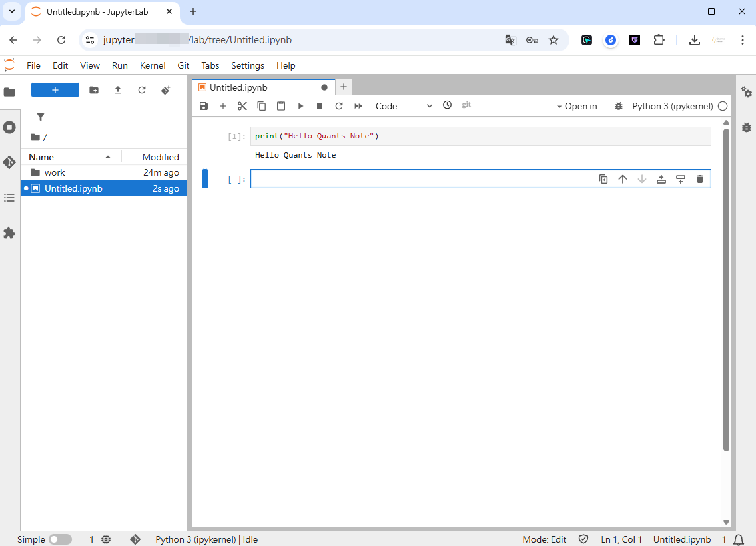Cut the selected cell with scissors icon
756x546 pixels.
coord(242,106)
